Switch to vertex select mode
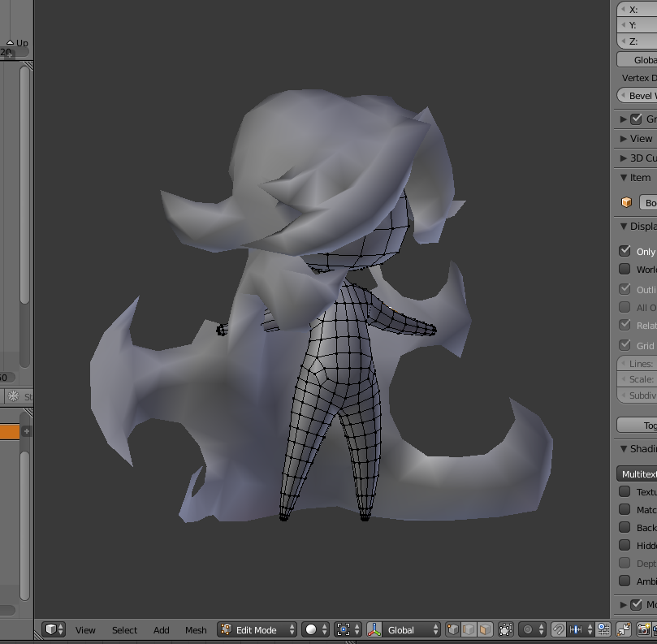 [453, 629]
